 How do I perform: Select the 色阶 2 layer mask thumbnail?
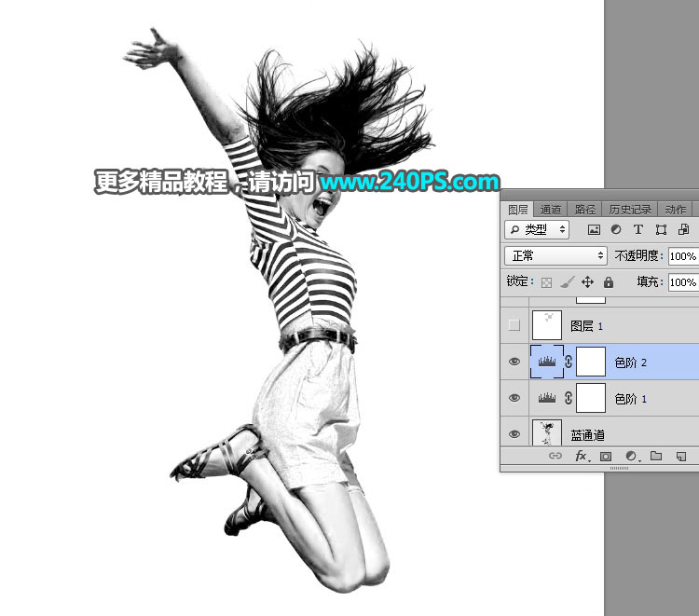pos(591,362)
